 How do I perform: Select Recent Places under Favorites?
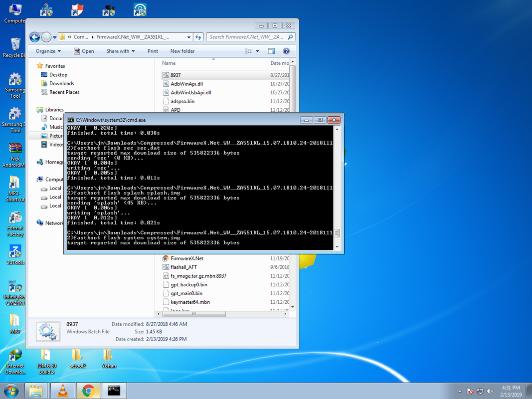[60, 92]
